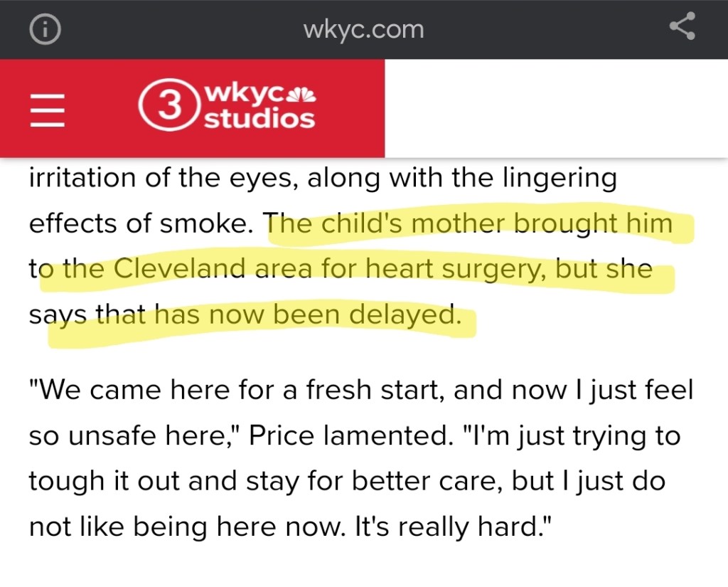Tap the wkyc.com address text
This screenshot has width=728, height=587.
363,29
